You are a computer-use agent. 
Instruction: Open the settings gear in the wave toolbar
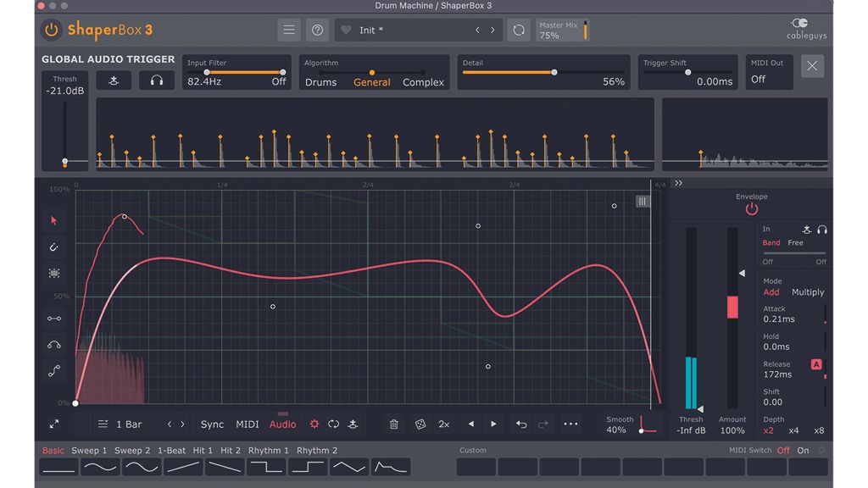tap(314, 424)
